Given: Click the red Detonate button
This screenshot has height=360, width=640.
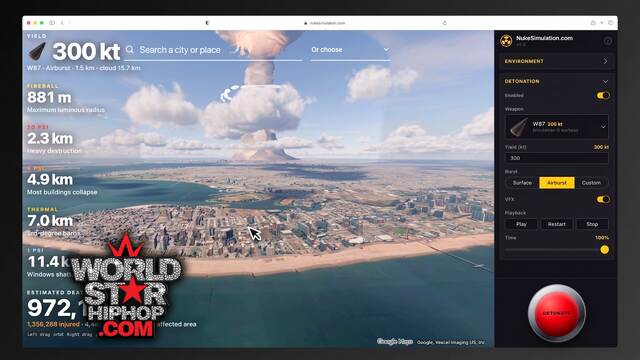Looking at the screenshot, I should (x=557, y=313).
